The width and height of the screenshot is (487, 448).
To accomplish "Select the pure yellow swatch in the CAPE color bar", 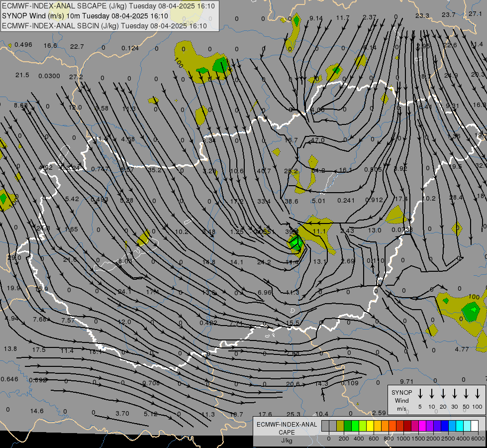I will coord(370,426).
